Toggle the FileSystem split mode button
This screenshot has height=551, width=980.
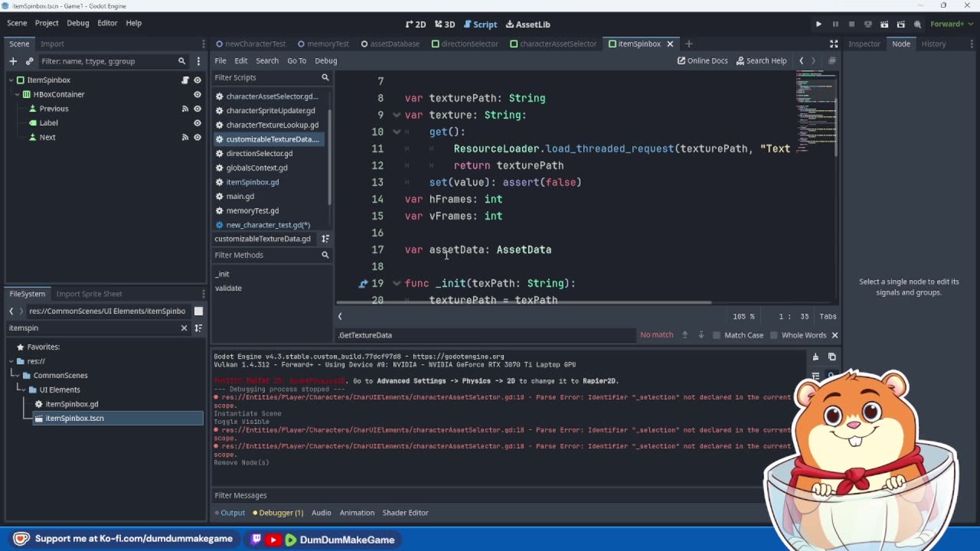pyautogui.click(x=198, y=311)
